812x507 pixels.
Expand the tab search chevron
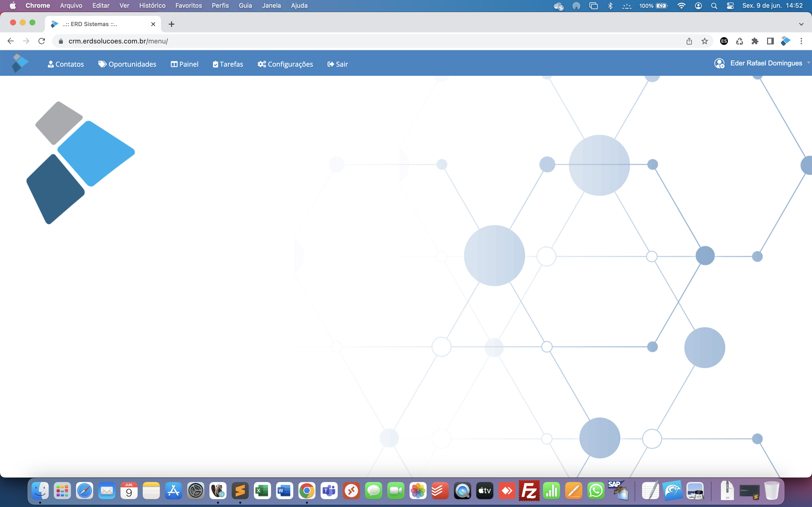[801, 24]
